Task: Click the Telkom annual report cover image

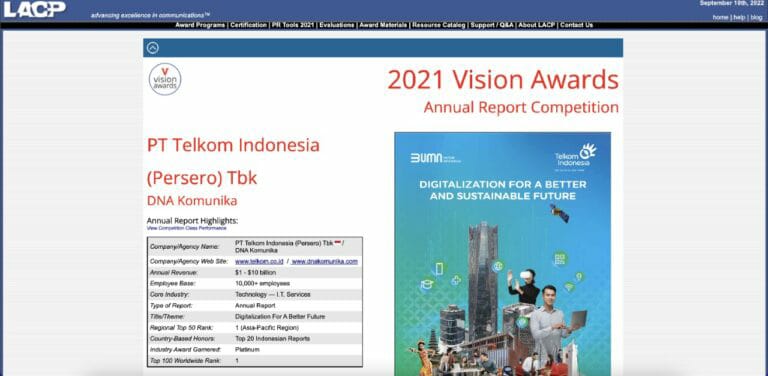Action: [x=503, y=254]
